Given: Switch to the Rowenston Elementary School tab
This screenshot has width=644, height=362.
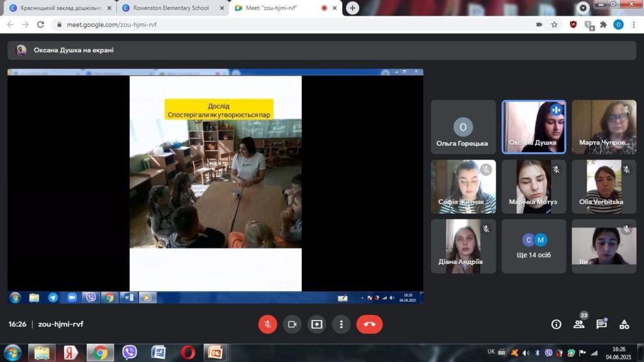Looking at the screenshot, I should point(170,8).
